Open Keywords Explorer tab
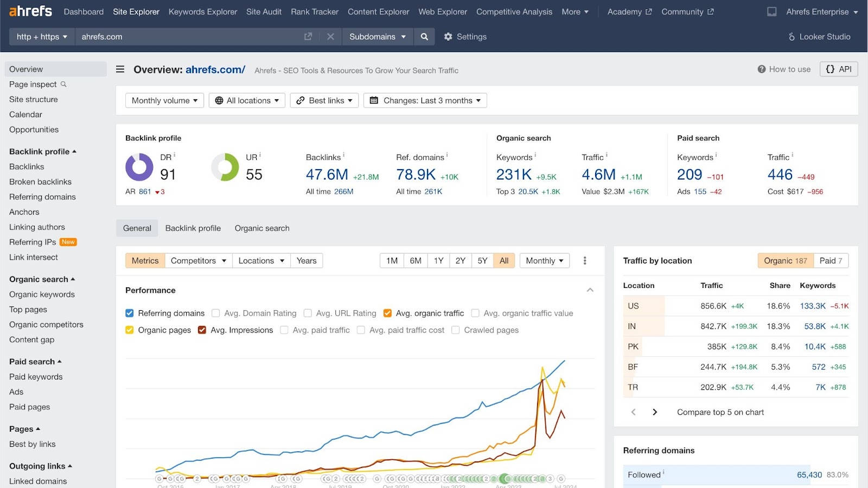868x488 pixels. (203, 11)
